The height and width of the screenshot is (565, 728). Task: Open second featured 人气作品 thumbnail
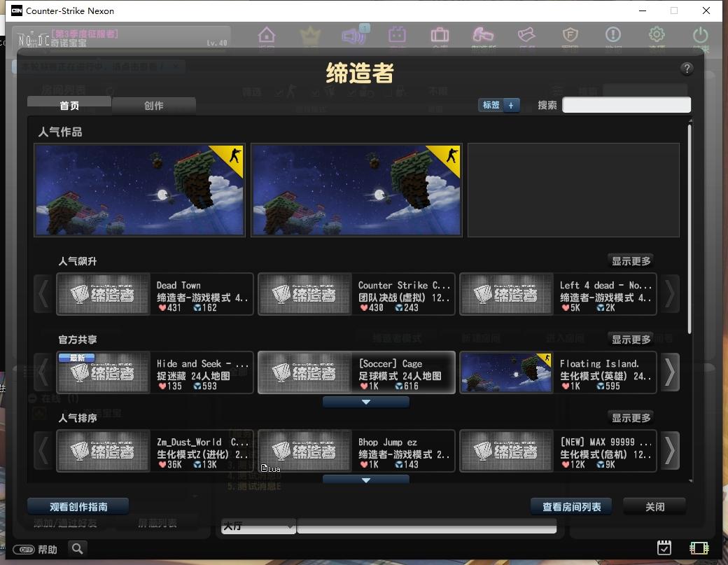(356, 190)
